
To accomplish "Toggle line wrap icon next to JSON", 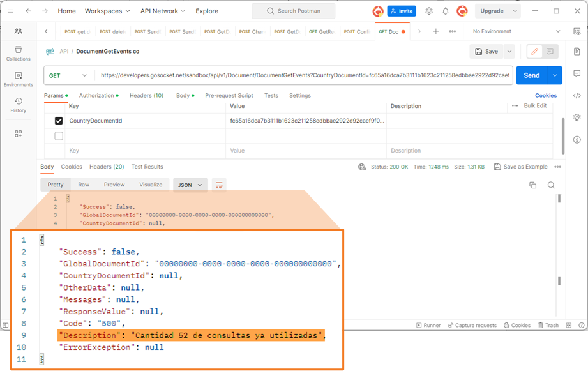I will (219, 185).
